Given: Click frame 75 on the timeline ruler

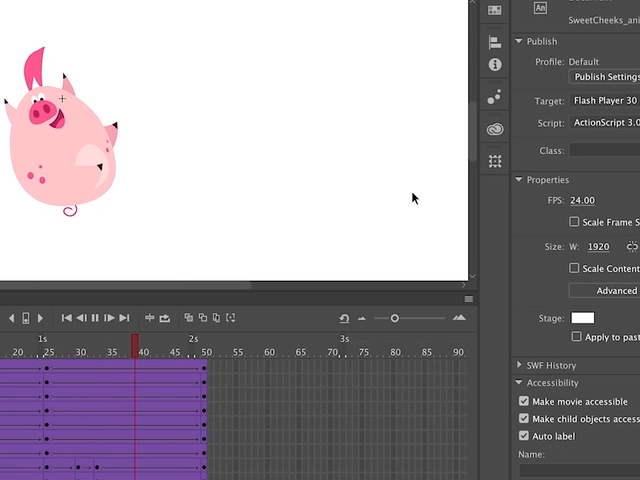Looking at the screenshot, I should (x=363, y=352).
